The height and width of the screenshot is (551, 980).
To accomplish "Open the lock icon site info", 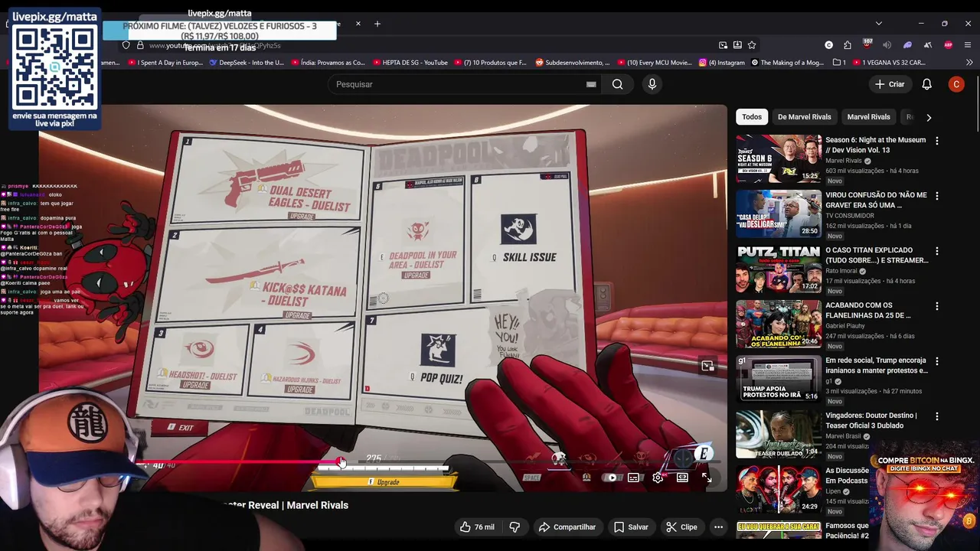I will tap(139, 45).
